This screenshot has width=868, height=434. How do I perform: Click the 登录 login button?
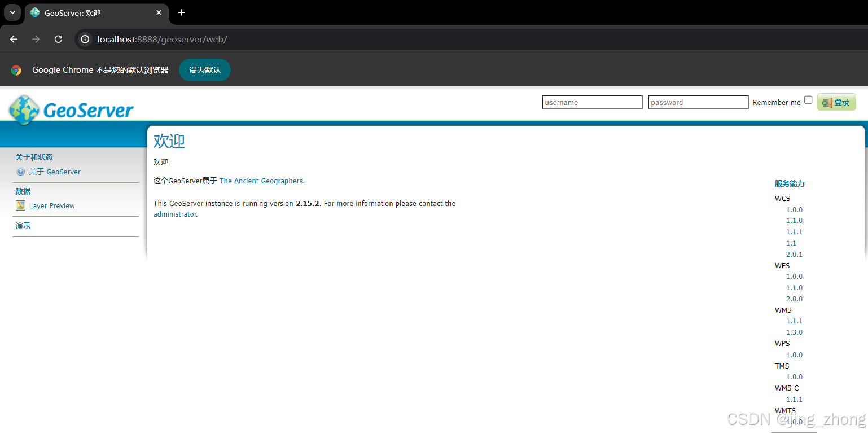[836, 102]
